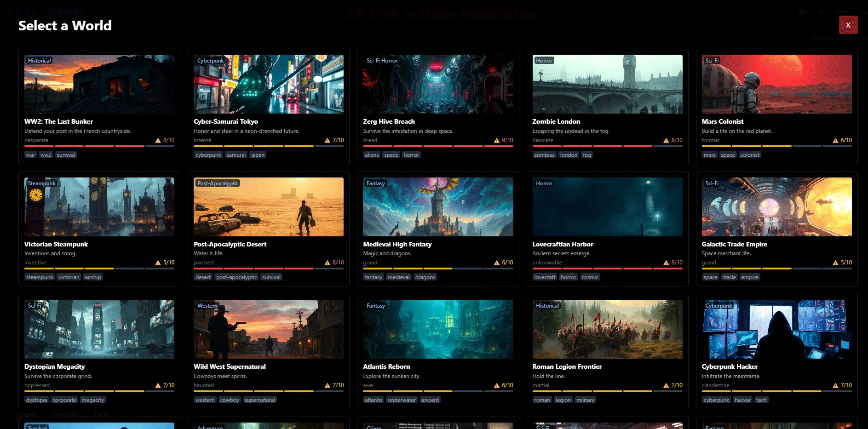Viewport: 868px width, 429px height.
Task: Click the "samurai" tag
Action: (x=236, y=155)
